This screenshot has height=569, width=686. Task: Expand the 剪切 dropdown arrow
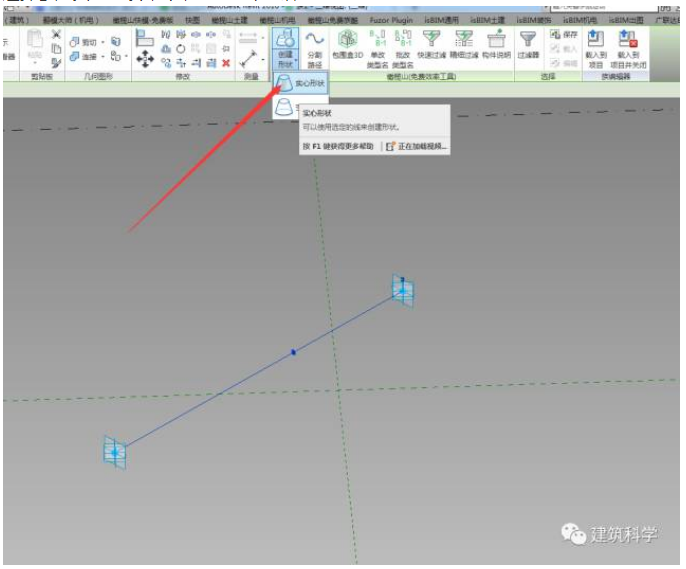point(103,42)
